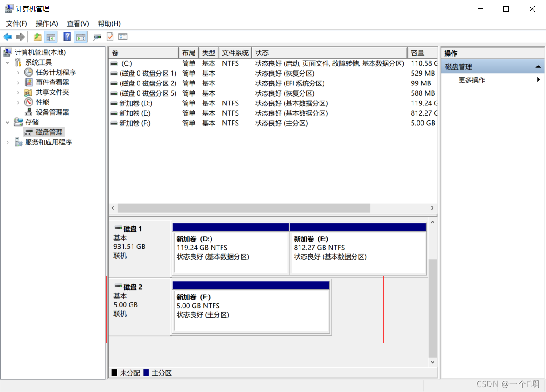Click the checklist settings toolbar icon
This screenshot has width=546, height=392.
tap(123, 37)
